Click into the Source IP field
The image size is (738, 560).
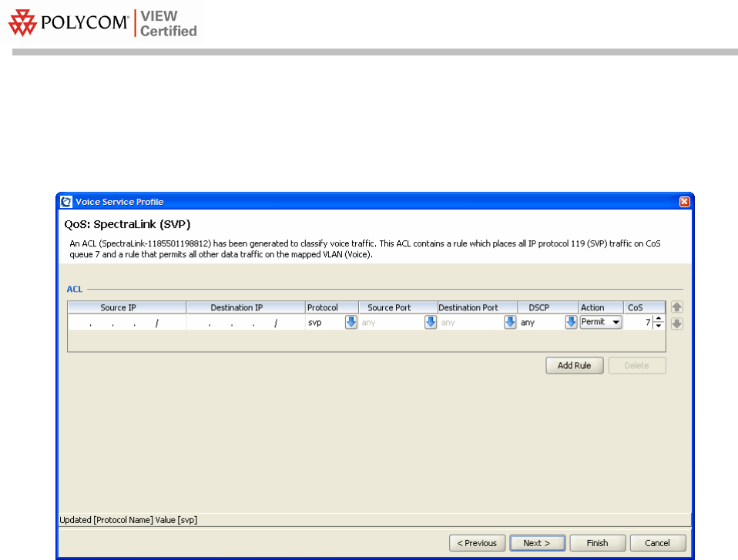(127, 322)
